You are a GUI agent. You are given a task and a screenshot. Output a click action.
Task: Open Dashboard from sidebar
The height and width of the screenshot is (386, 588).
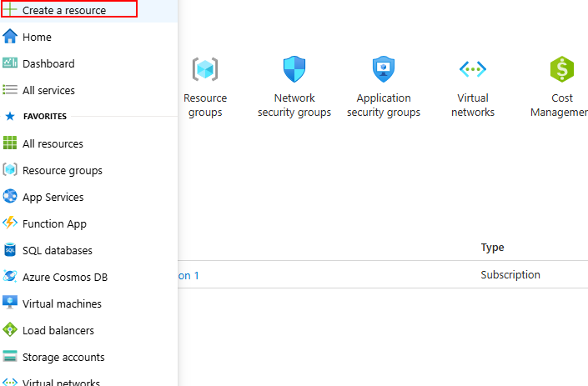coord(48,63)
